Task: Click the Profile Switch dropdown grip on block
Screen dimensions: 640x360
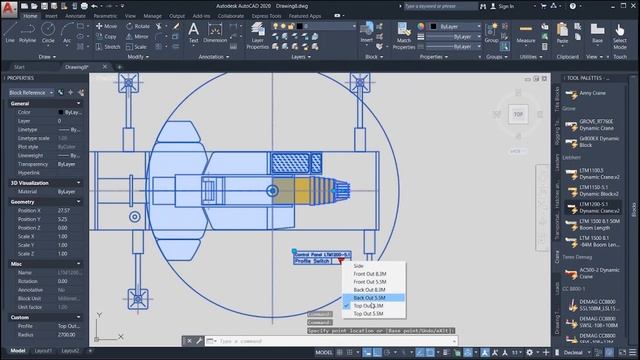Action: tap(341, 261)
